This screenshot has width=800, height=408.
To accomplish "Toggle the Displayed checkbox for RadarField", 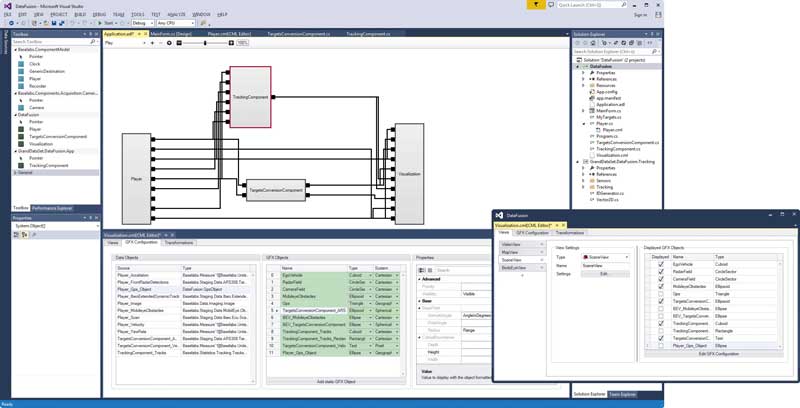I will coord(659,273).
